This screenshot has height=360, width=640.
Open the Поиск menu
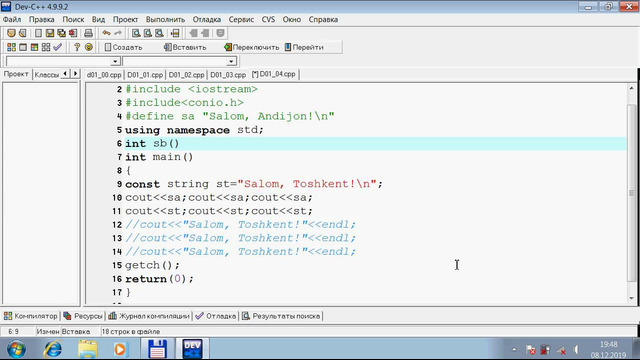pyautogui.click(x=73, y=19)
